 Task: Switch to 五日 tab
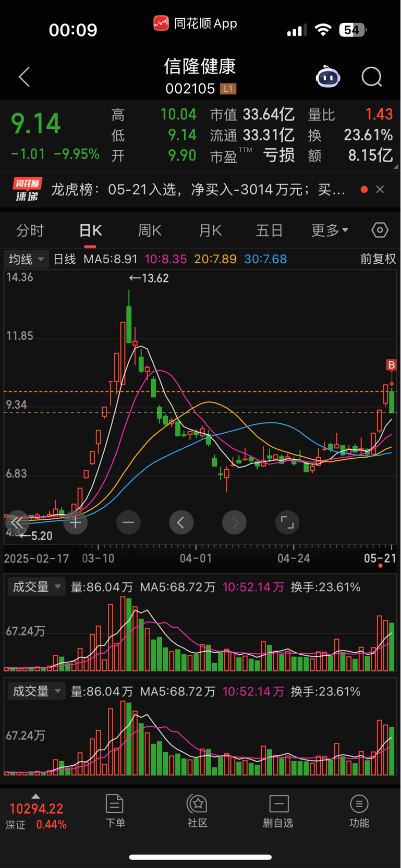tap(270, 230)
